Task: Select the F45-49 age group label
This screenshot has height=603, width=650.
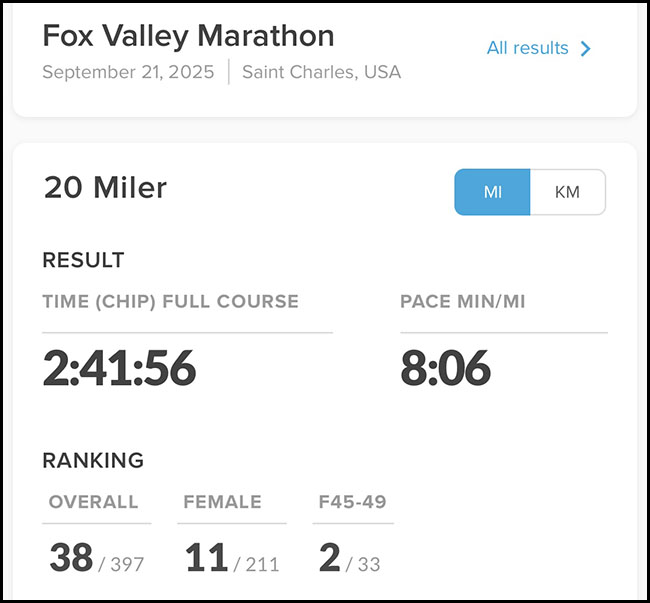Action: pyautogui.click(x=351, y=502)
